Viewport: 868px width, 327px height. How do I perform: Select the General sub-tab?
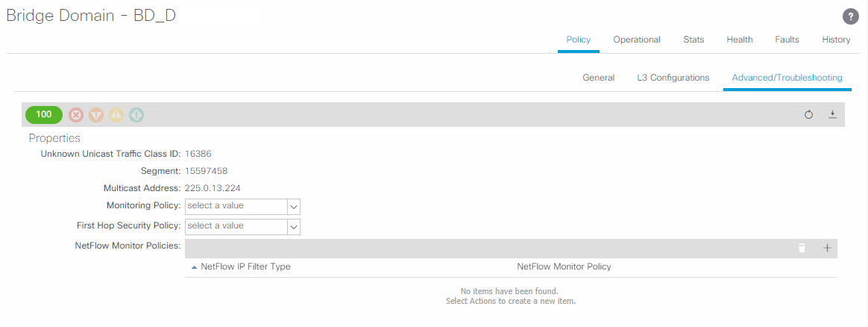click(x=598, y=78)
